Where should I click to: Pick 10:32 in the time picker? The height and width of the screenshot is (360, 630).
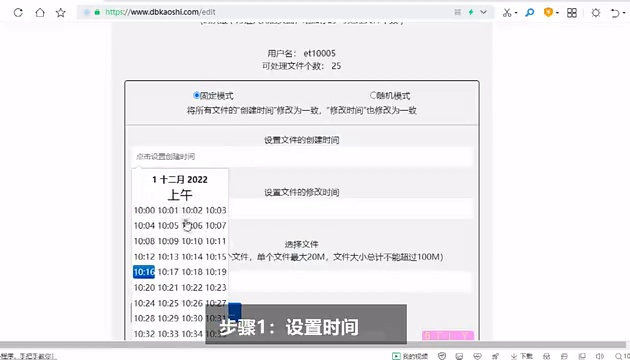[x=144, y=334]
